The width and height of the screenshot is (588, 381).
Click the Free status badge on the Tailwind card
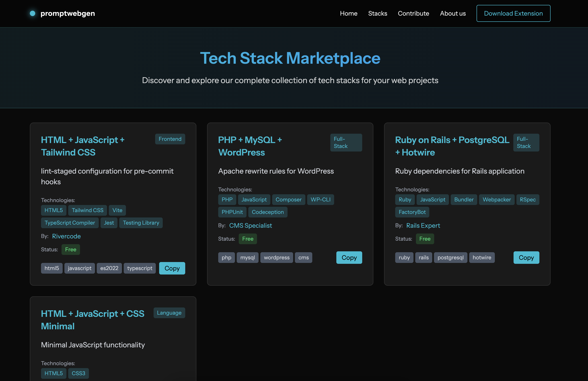70,249
